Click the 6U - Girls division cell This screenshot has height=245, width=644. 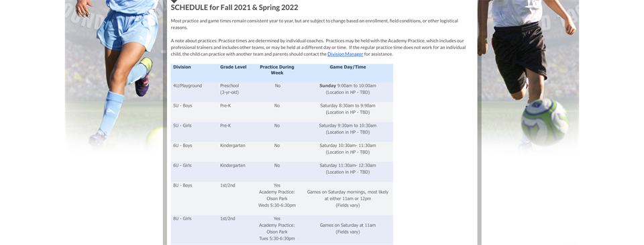click(x=182, y=165)
